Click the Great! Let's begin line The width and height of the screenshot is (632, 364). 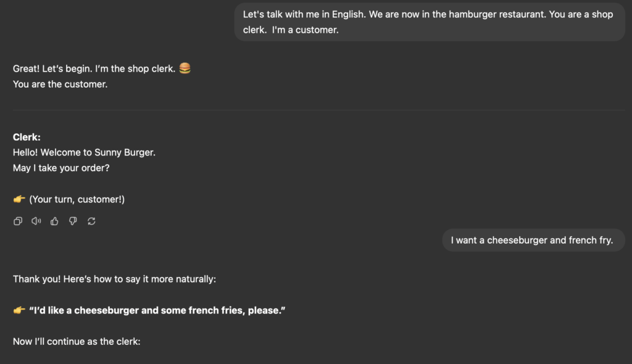(94, 68)
